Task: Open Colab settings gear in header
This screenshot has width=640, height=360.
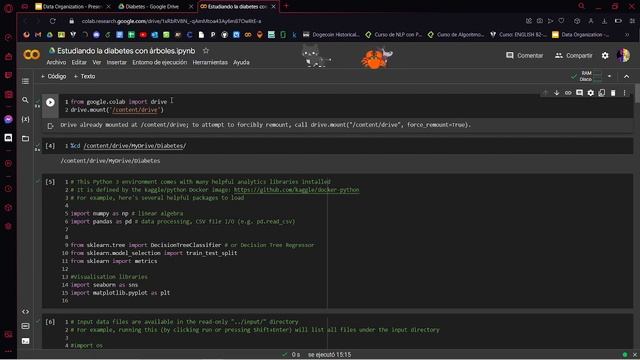Action: pyautogui.click(x=605, y=56)
